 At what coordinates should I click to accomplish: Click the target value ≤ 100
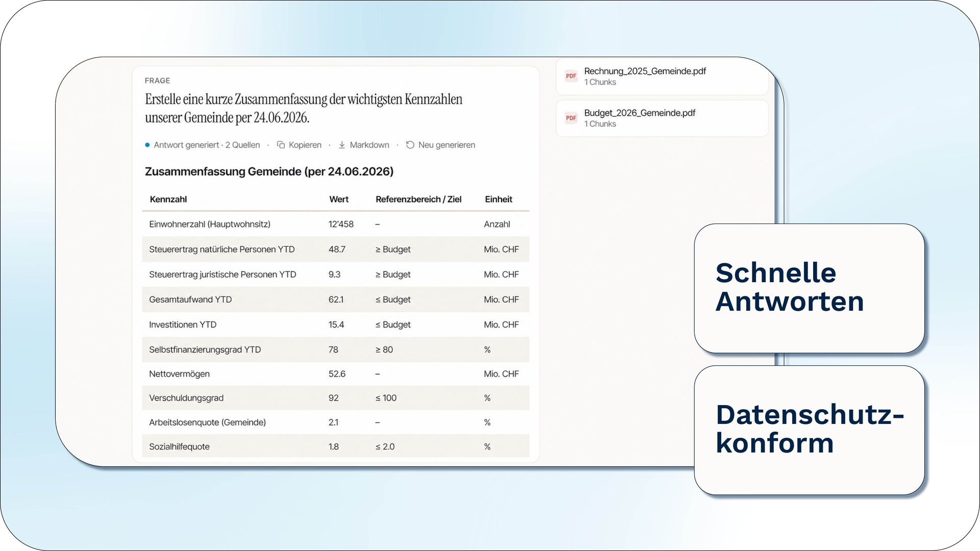click(386, 398)
